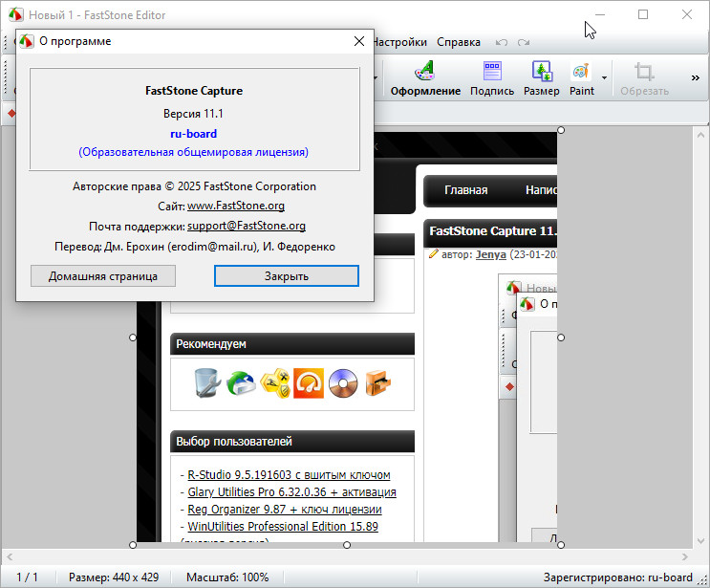Select the Обрезать crop tool
The image size is (710, 588).
click(x=644, y=78)
